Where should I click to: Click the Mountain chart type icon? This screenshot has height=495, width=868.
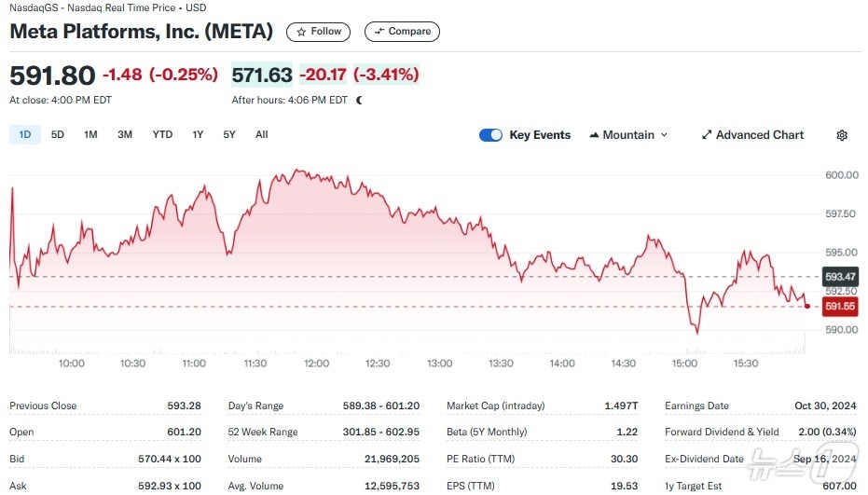(594, 135)
